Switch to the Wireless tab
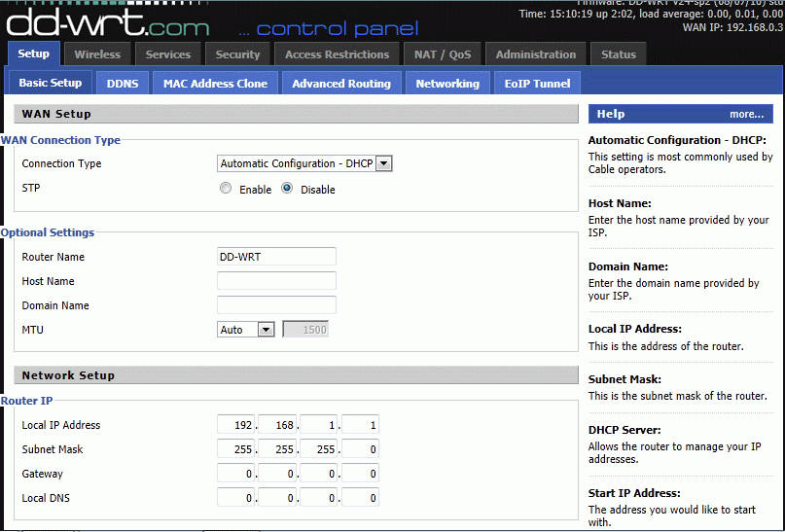785x532 pixels. 97,54
